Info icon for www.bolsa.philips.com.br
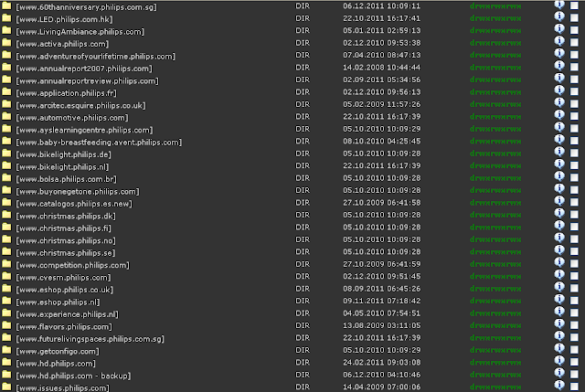This screenshot has width=585, height=392. pos(558,176)
